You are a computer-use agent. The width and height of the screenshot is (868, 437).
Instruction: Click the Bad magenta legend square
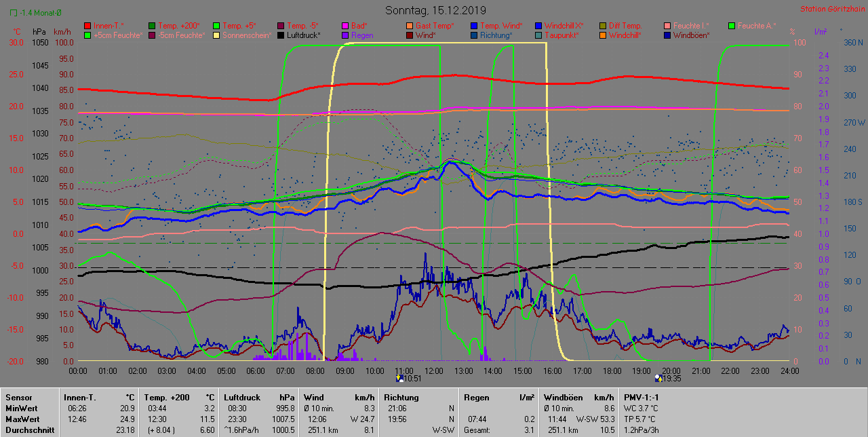(345, 26)
